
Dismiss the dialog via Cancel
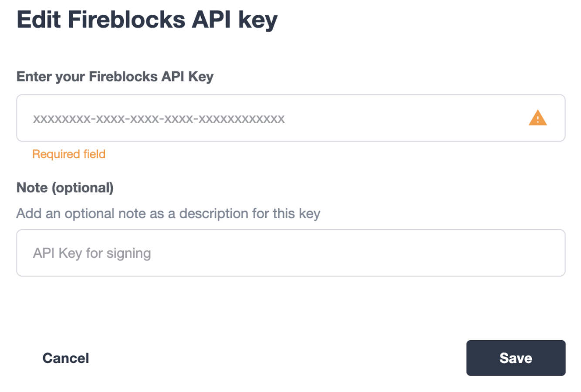coord(65,358)
